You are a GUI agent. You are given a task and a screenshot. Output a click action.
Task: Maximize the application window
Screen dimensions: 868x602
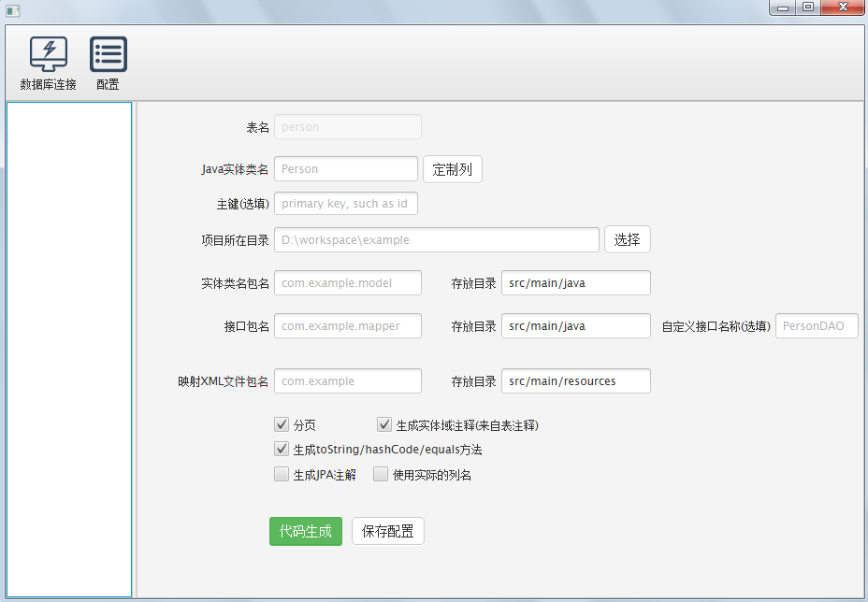808,7
